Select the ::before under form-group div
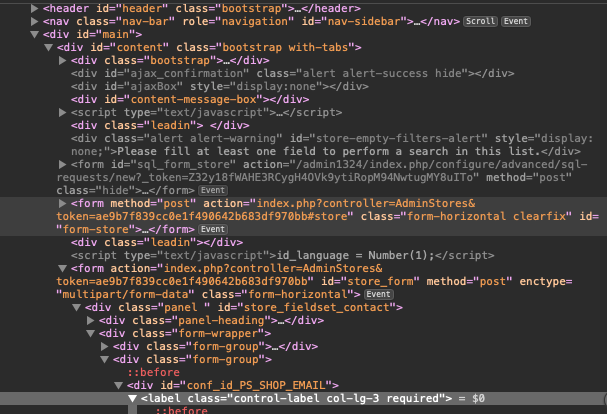This screenshot has width=607, height=414. click(154, 373)
